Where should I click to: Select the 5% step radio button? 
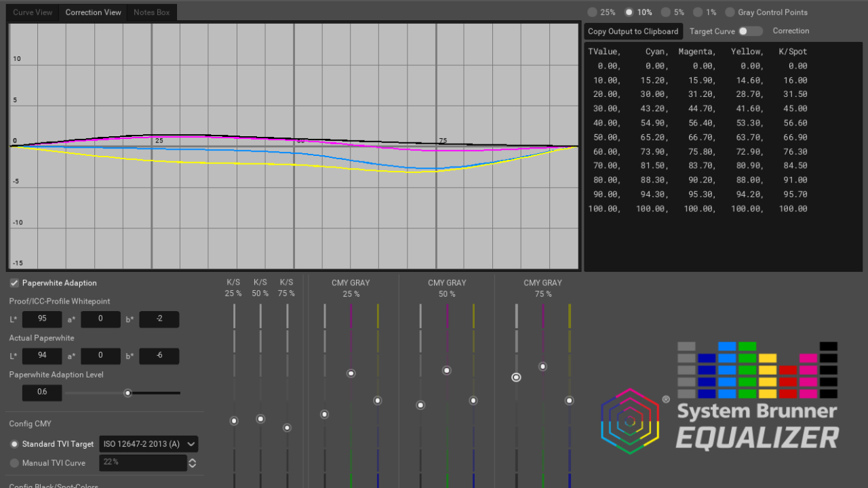click(x=666, y=12)
